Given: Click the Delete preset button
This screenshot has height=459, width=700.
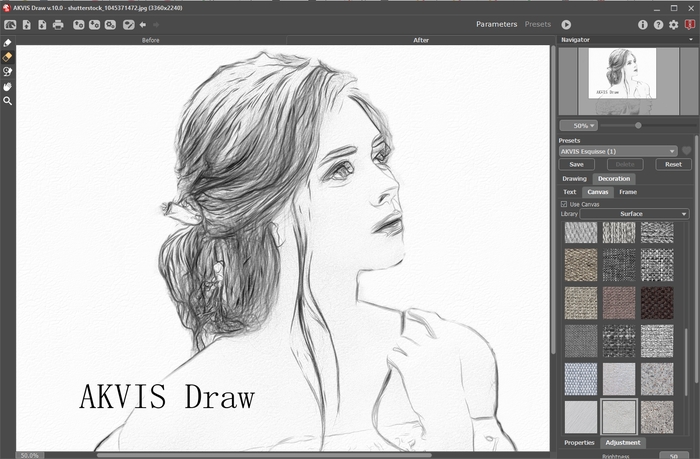Looking at the screenshot, I should click(x=625, y=164).
